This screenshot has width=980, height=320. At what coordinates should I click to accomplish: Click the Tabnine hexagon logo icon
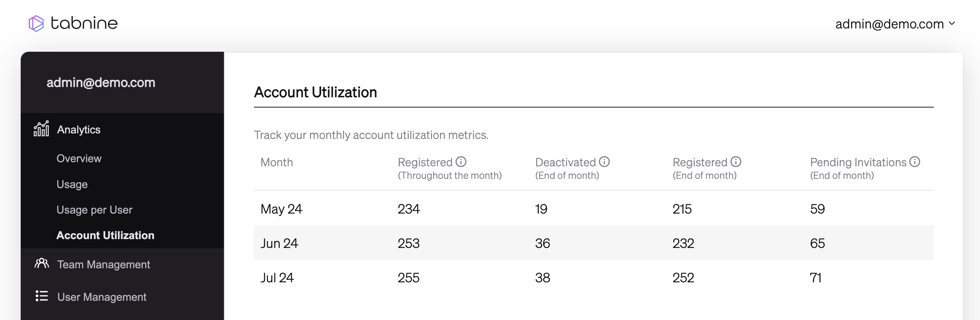click(x=36, y=24)
